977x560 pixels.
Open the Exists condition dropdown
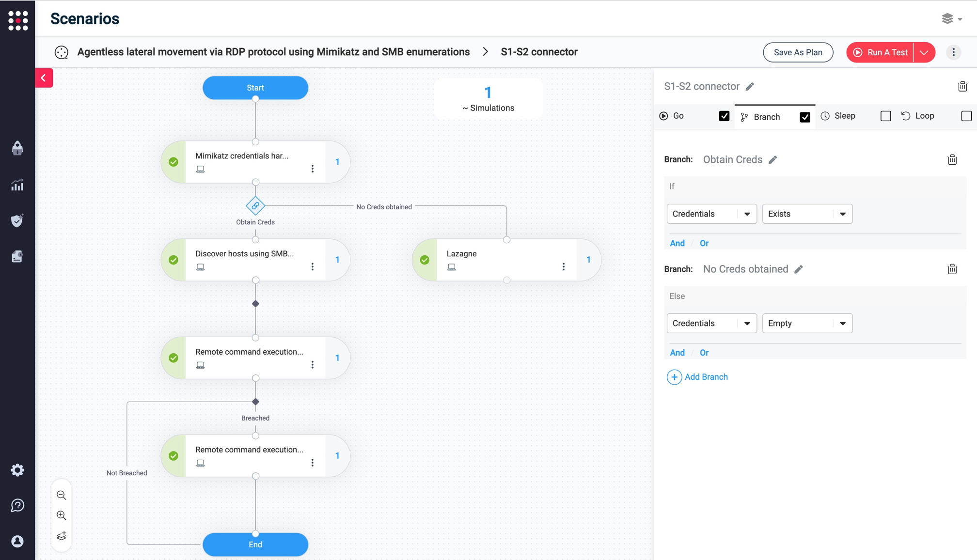click(807, 214)
